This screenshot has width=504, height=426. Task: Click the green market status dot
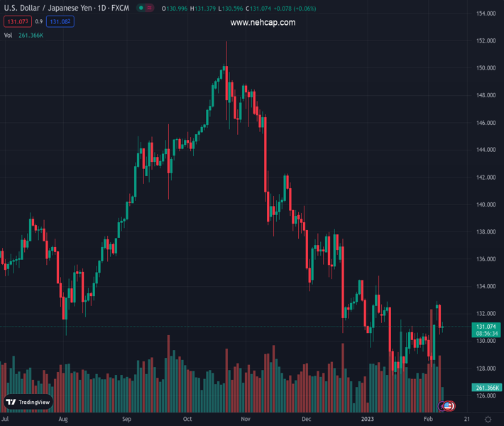[141, 9]
